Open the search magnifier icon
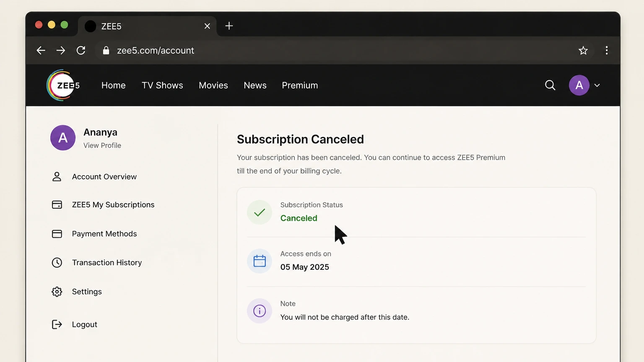The width and height of the screenshot is (644, 362). click(550, 85)
